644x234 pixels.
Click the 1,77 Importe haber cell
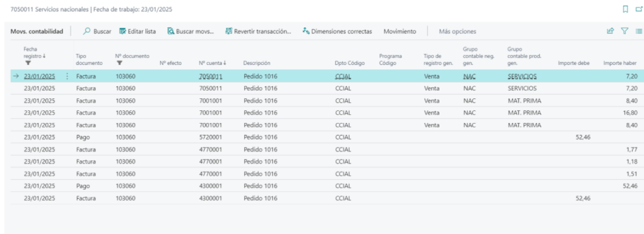[x=632, y=149]
